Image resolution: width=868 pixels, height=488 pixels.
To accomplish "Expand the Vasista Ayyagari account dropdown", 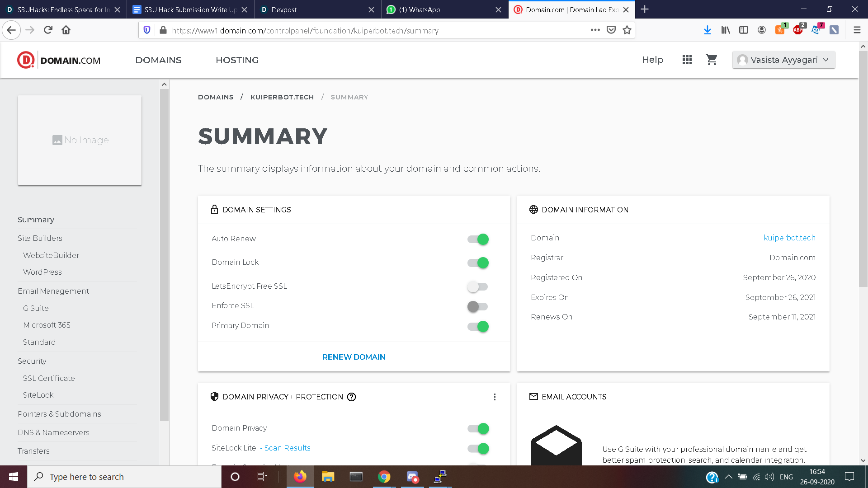I will click(783, 60).
